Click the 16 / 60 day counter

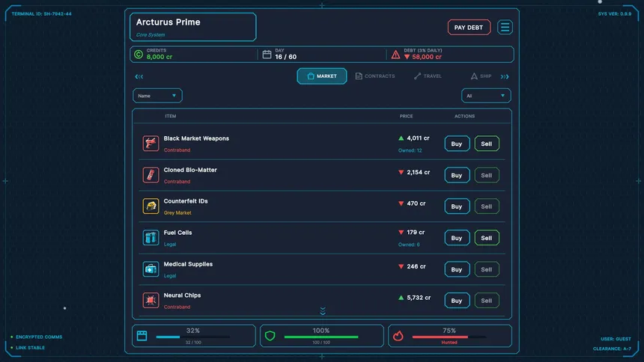285,57
